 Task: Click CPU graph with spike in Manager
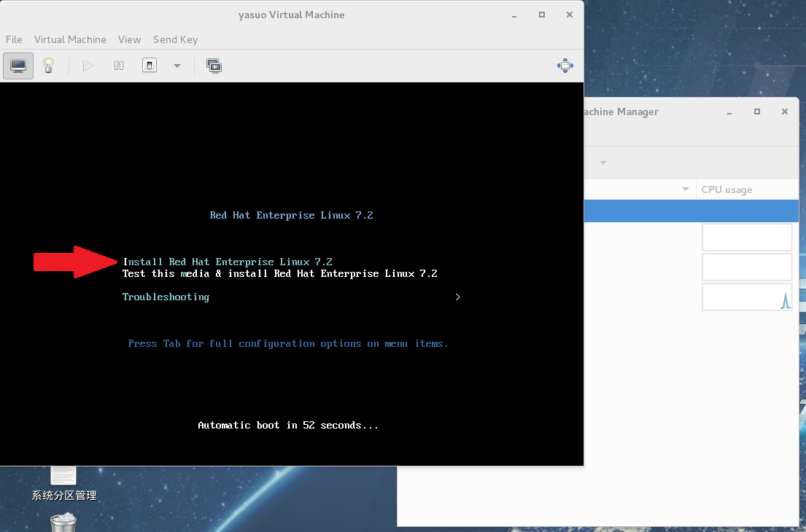(x=747, y=297)
